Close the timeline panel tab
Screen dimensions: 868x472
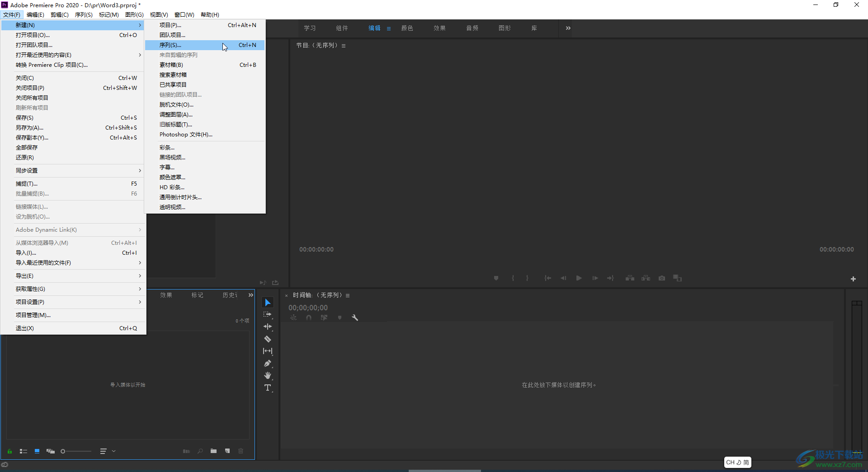pos(286,295)
